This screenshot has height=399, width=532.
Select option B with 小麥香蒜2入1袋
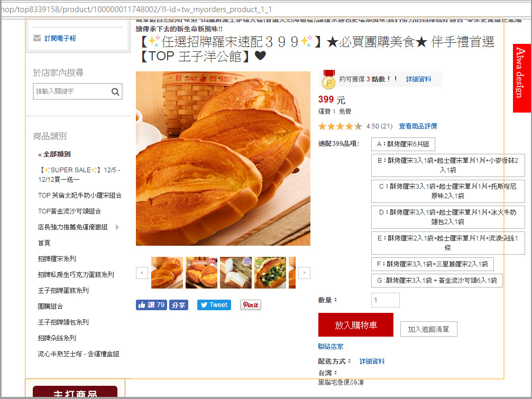coord(448,165)
